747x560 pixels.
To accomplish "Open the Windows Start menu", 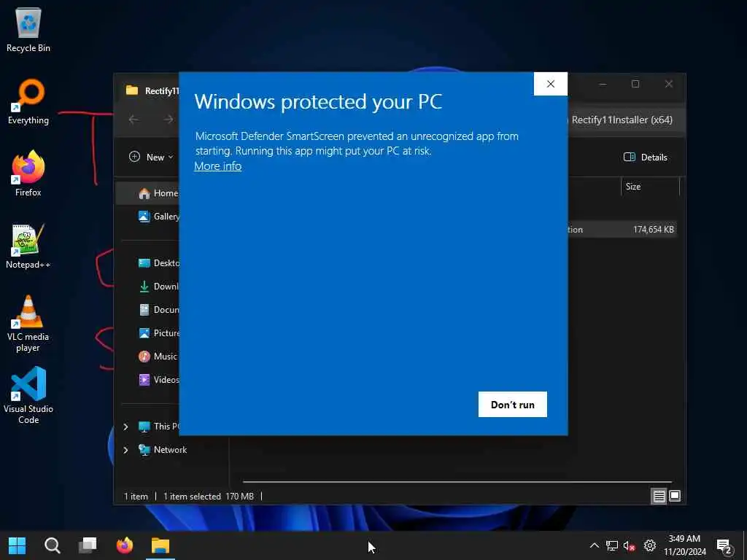I will coord(18,545).
